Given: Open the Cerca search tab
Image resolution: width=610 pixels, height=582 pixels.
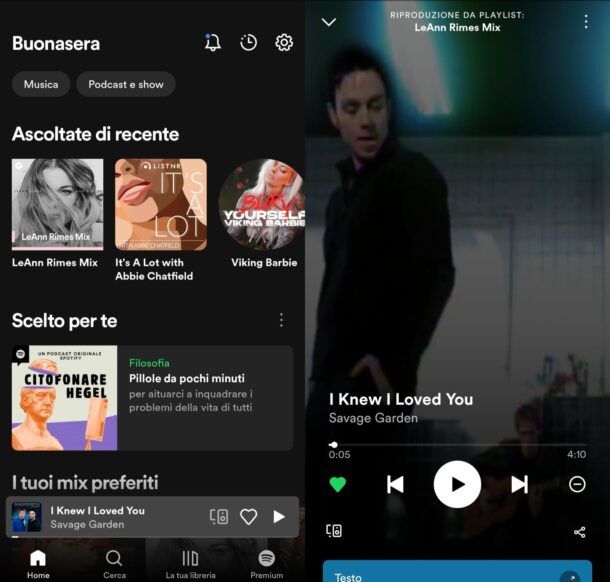Looking at the screenshot, I should tap(114, 564).
